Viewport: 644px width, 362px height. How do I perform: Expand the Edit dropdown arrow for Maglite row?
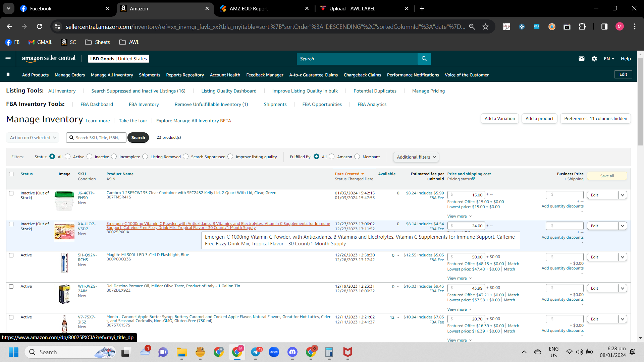[x=623, y=257]
